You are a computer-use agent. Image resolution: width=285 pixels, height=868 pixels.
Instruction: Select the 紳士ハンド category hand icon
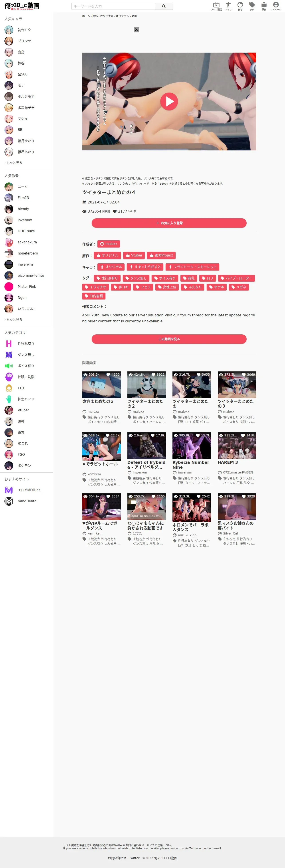(9, 399)
